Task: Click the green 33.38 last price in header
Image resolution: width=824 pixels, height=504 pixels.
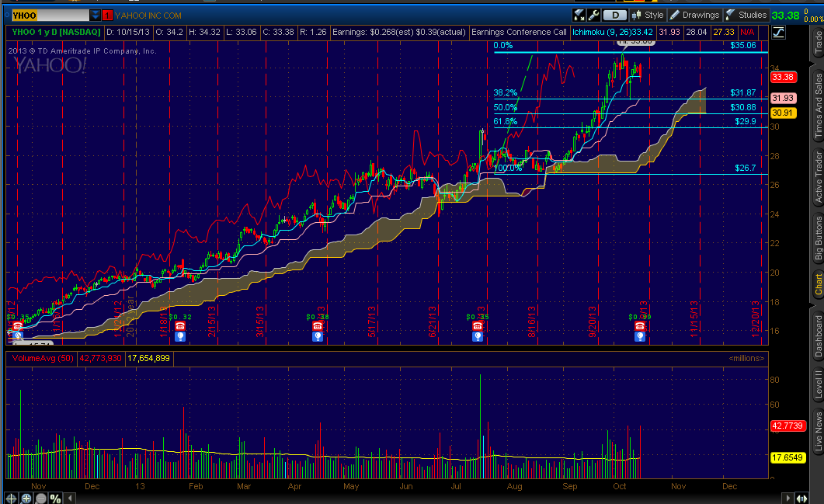Action: 785,16
